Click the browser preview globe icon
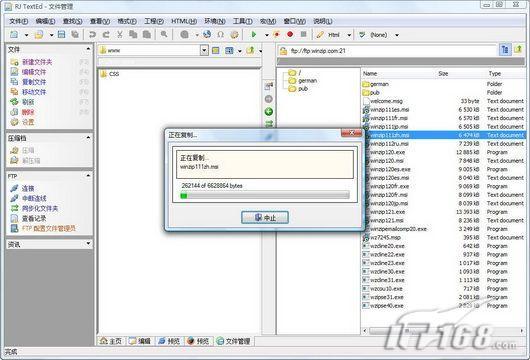The image size is (530, 360). [207, 34]
